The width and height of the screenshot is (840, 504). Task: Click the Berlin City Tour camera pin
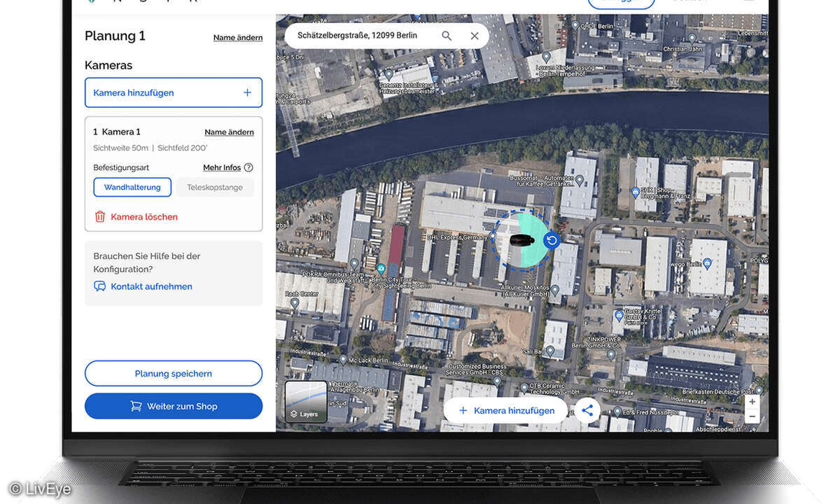(381, 269)
